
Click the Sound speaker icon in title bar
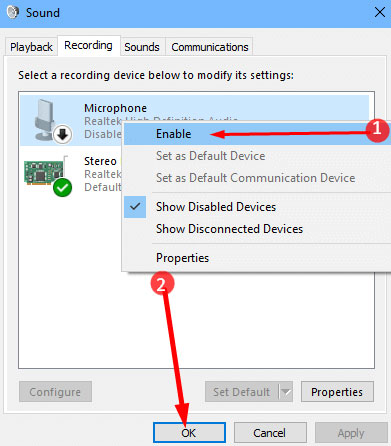(13, 13)
